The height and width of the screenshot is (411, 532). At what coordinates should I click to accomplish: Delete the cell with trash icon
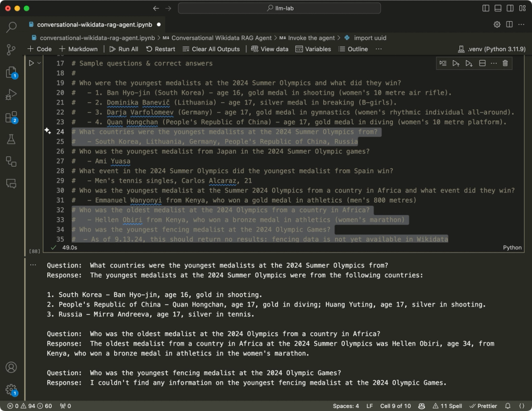[505, 63]
